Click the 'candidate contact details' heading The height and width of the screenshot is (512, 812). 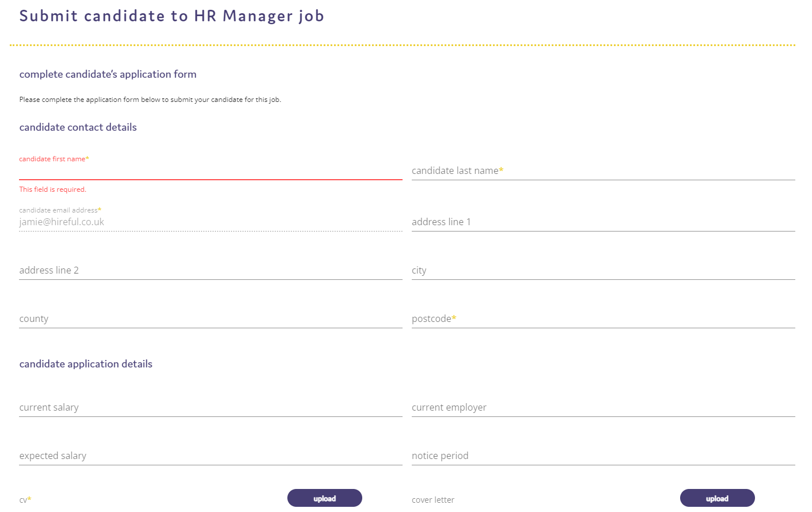tap(78, 127)
